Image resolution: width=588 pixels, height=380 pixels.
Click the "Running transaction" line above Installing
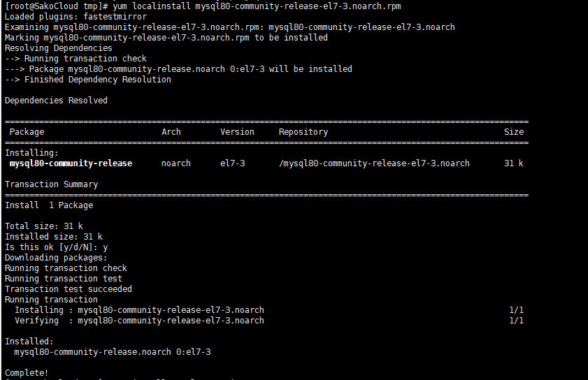pos(51,300)
